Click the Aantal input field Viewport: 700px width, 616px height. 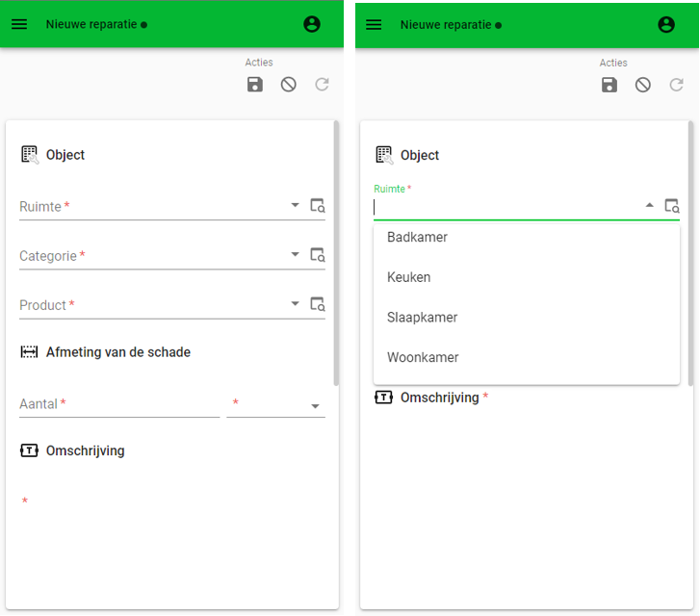119,404
